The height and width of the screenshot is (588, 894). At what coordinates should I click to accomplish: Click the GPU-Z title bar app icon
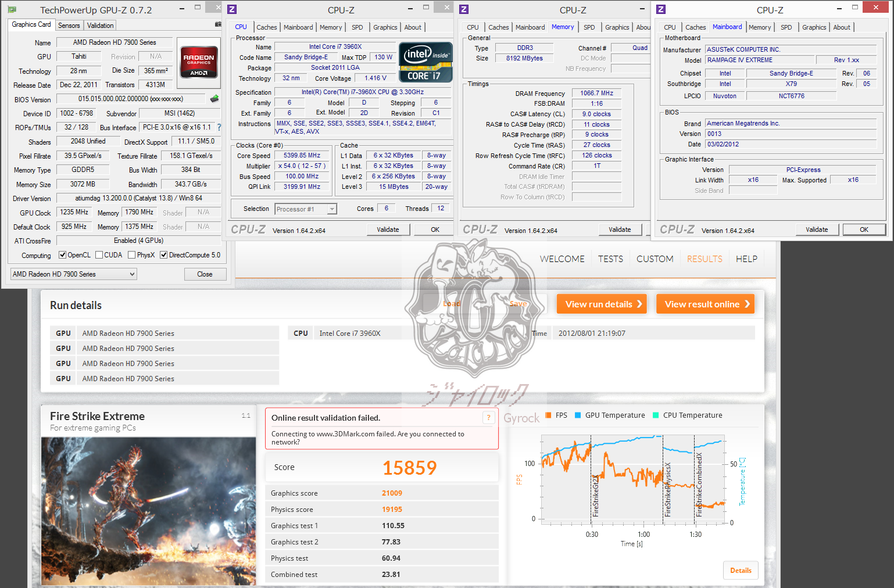pyautogui.click(x=12, y=10)
